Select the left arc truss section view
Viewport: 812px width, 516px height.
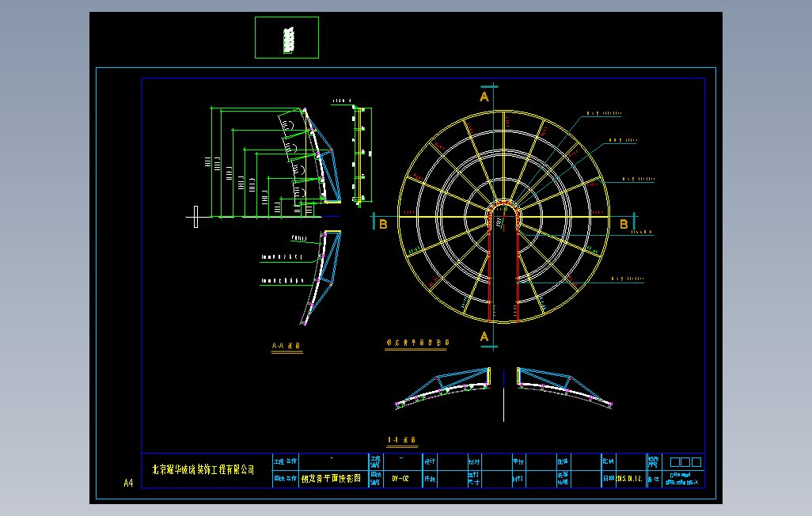coord(443,389)
